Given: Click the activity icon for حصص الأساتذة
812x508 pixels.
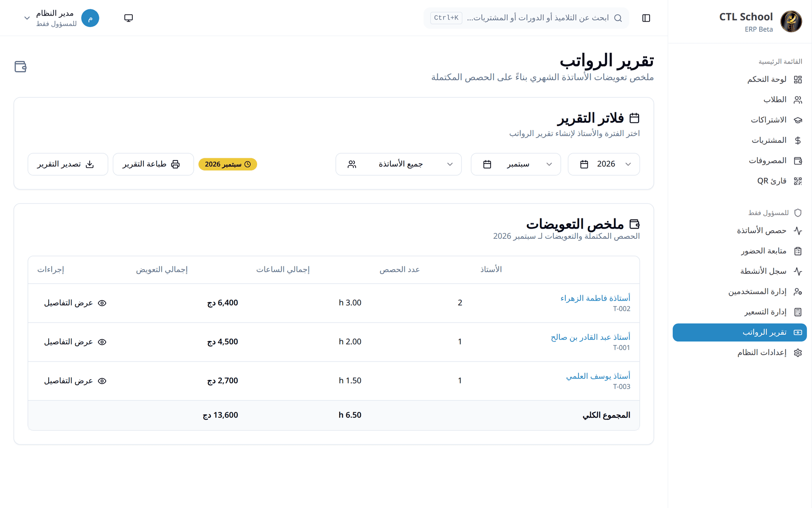Looking at the screenshot, I should (x=798, y=231).
